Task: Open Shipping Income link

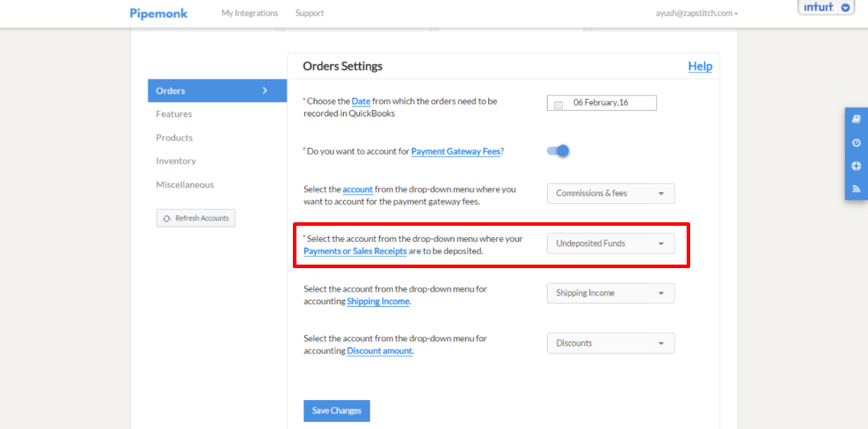Action: 378,301
